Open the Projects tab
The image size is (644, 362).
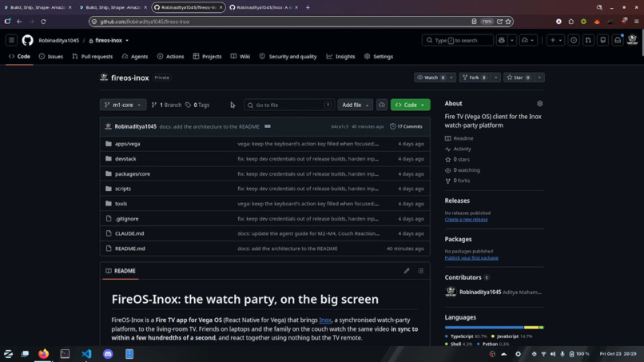[x=208, y=56]
